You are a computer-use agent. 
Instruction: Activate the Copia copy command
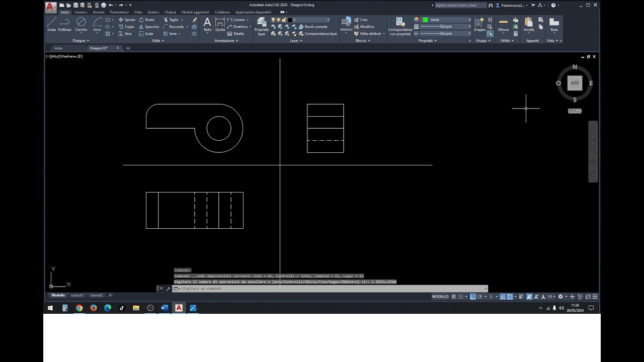pyautogui.click(x=126, y=27)
